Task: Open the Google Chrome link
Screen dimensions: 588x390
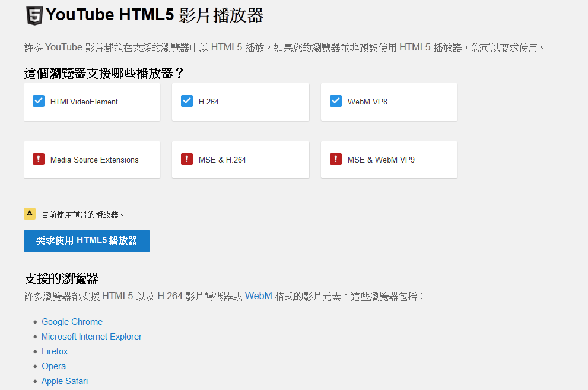Action: [x=72, y=322]
